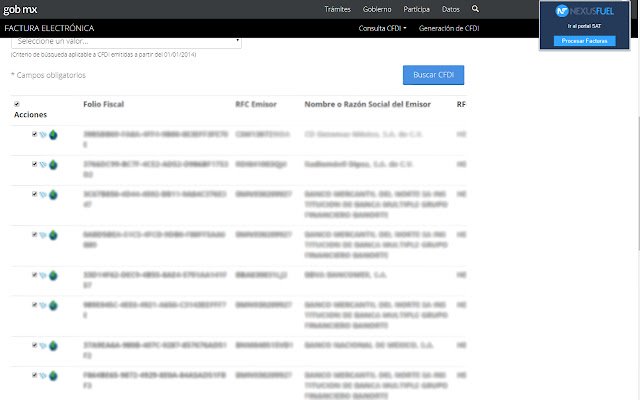Click the BBVA Bancomer, S.A. issuer cell

(x=345, y=275)
